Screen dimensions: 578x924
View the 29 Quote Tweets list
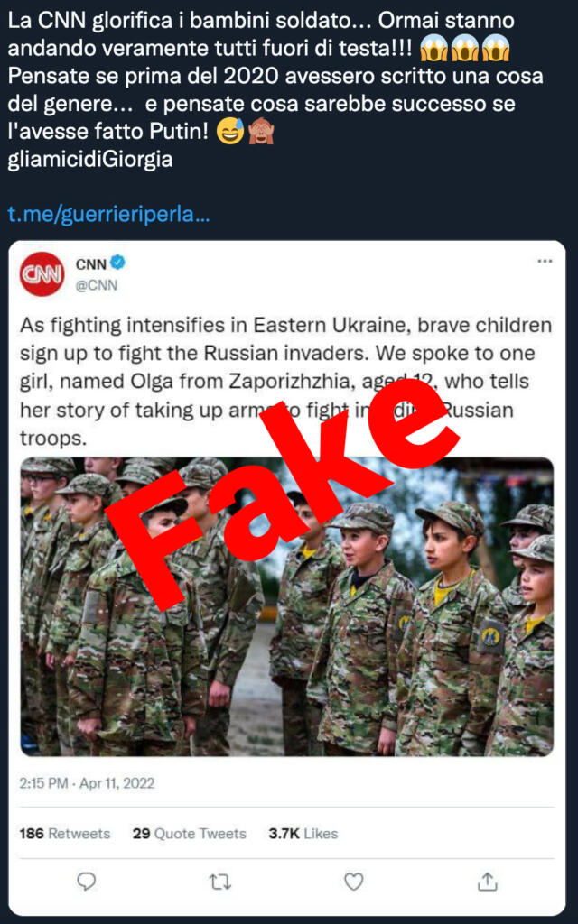(x=190, y=833)
